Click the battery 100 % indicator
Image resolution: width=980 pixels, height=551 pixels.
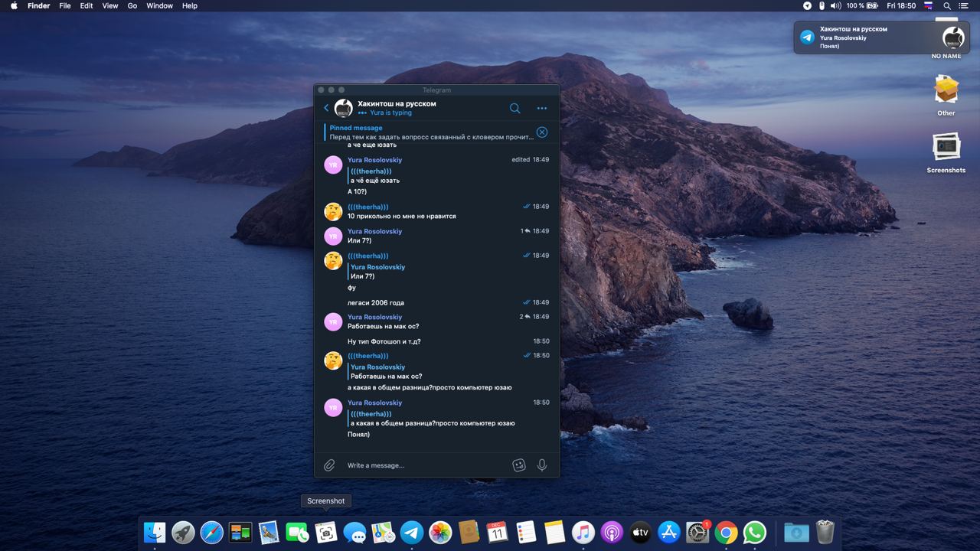tap(862, 5)
